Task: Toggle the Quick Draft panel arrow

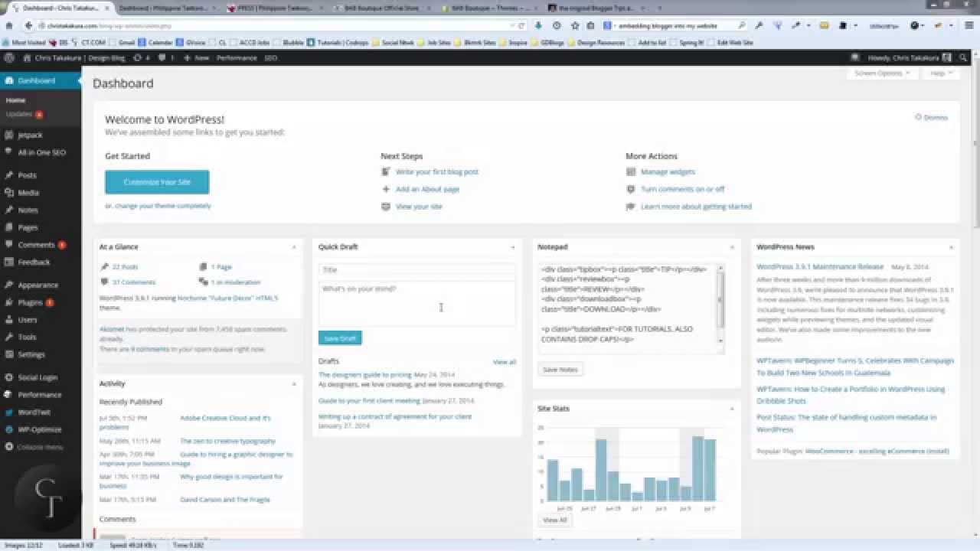Action: coord(513,247)
